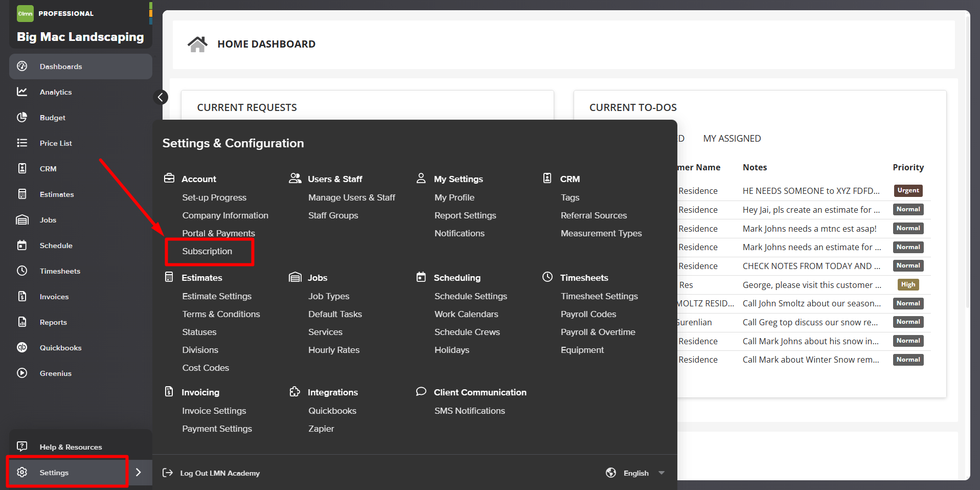Open SMS Notifications settings
Viewport: 980px width, 490px height.
[x=469, y=411]
